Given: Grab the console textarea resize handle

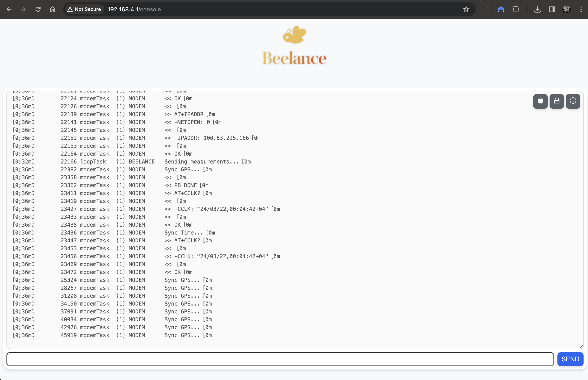Looking at the screenshot, I should click(x=581, y=347).
